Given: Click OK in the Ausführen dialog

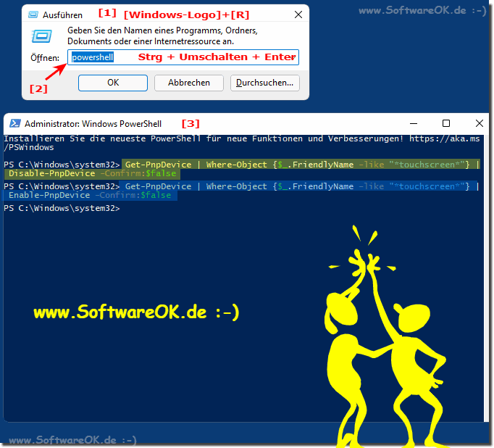Looking at the screenshot, I should [113, 83].
